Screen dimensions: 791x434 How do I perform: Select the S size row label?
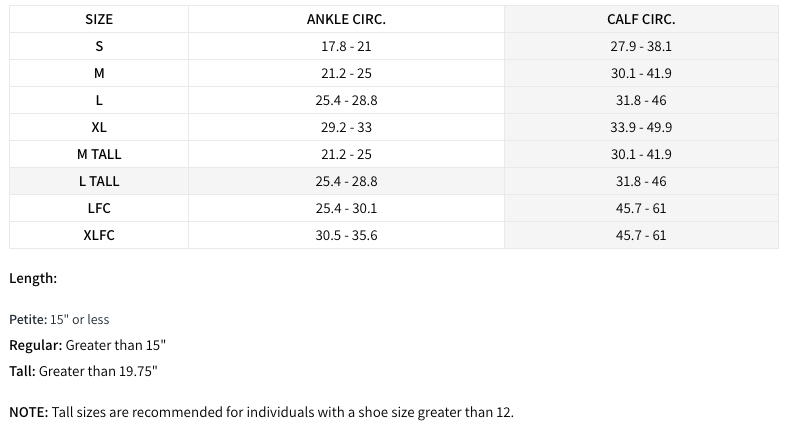click(x=99, y=46)
